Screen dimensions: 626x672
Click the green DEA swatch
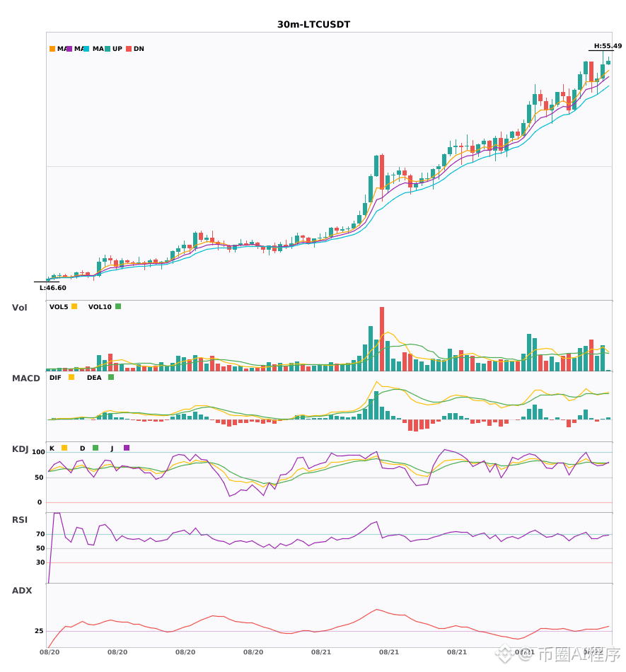pyautogui.click(x=111, y=377)
